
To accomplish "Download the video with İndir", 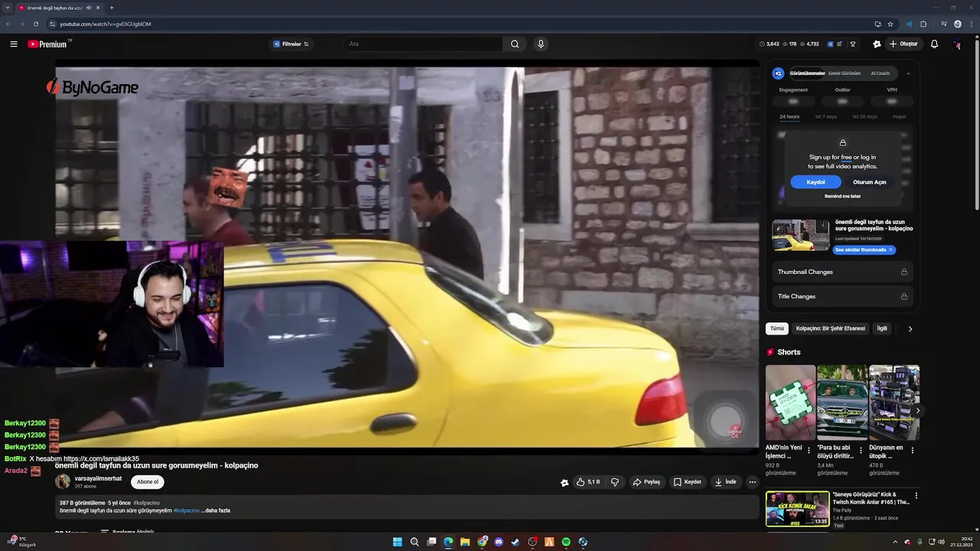I will [x=725, y=482].
